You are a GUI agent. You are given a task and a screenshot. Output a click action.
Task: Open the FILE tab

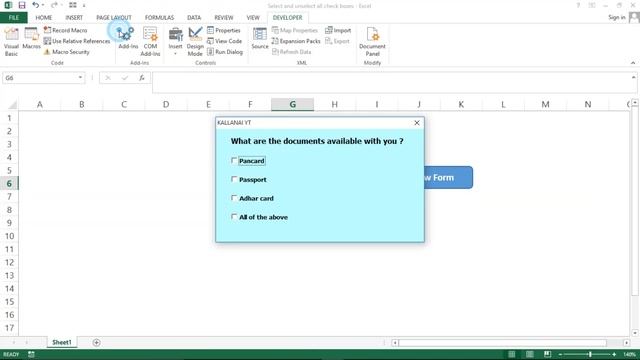point(13,18)
